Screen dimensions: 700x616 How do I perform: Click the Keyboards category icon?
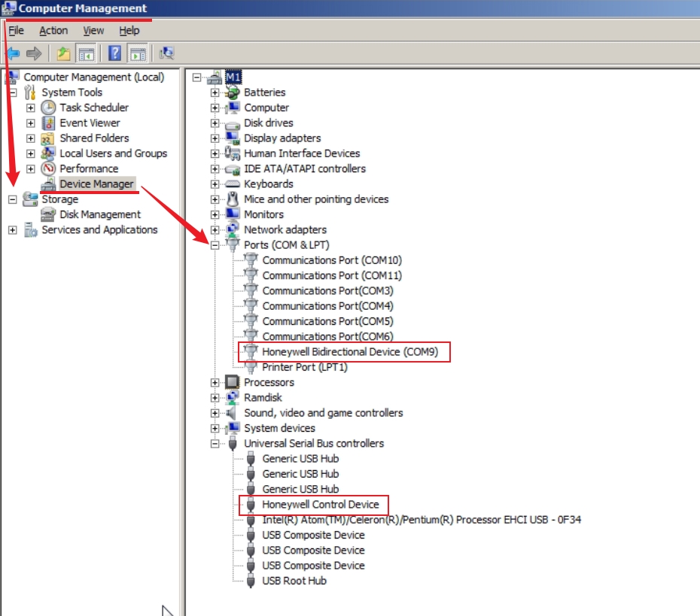(233, 184)
